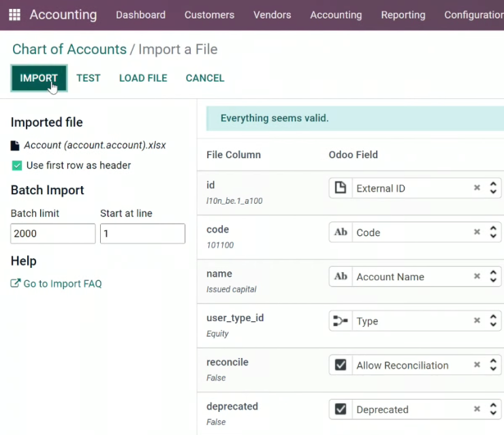The height and width of the screenshot is (435, 504).
Task: Open the Vendors menu
Action: coord(272,15)
